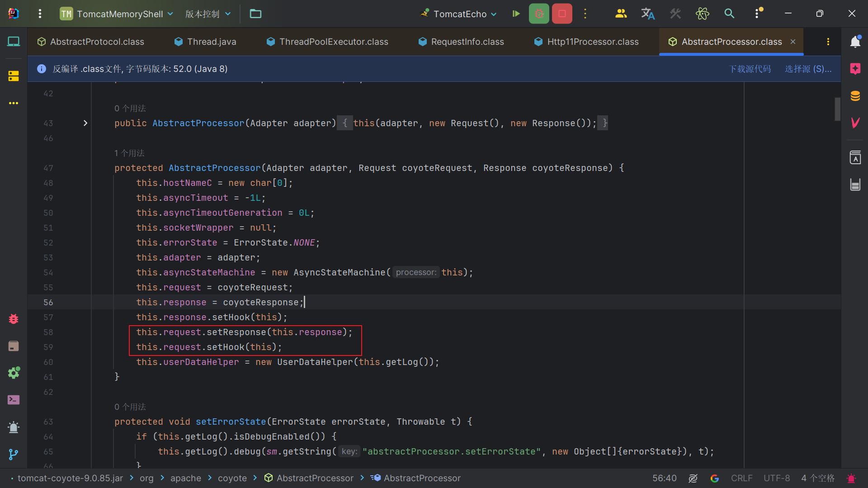868x488 pixels.
Task: Open the 版本控制 version control dropdown
Action: 208,14
